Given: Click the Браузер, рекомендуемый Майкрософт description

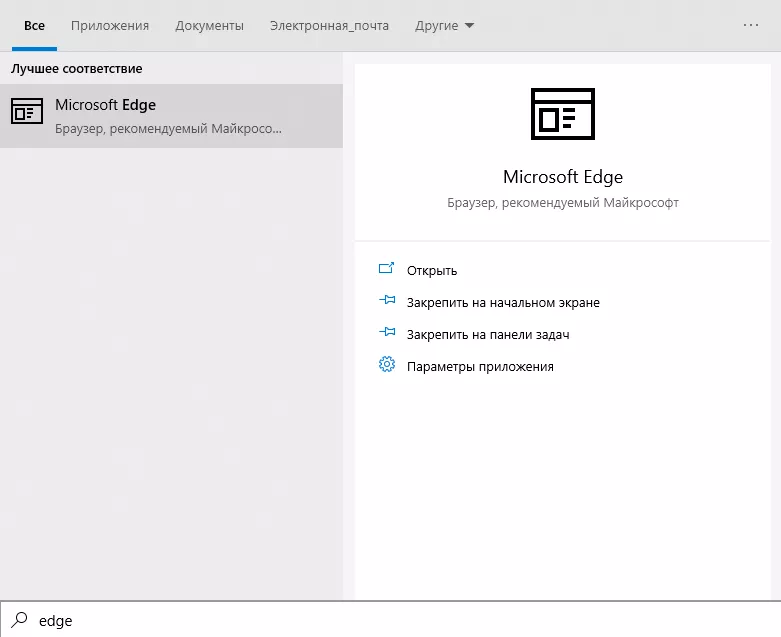Looking at the screenshot, I should click(x=563, y=203).
